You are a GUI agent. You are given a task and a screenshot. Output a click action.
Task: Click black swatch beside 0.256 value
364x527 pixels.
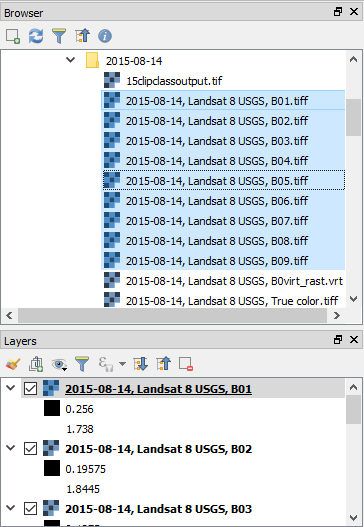tap(52, 408)
